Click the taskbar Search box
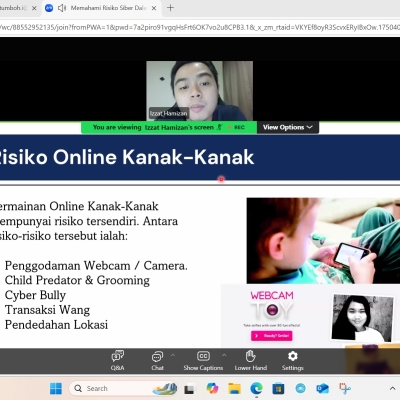Image resolution: width=400 pixels, height=400 pixels. (123, 388)
